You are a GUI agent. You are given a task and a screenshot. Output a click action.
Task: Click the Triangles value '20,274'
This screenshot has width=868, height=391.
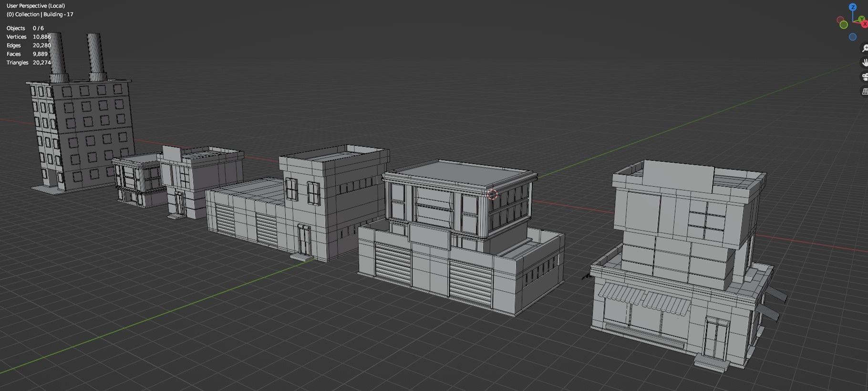coord(42,63)
